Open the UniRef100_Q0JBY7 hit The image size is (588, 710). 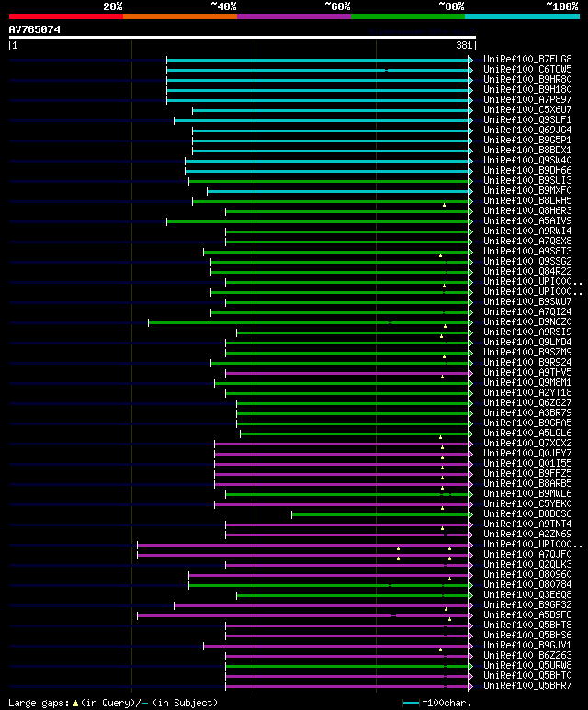pos(527,453)
